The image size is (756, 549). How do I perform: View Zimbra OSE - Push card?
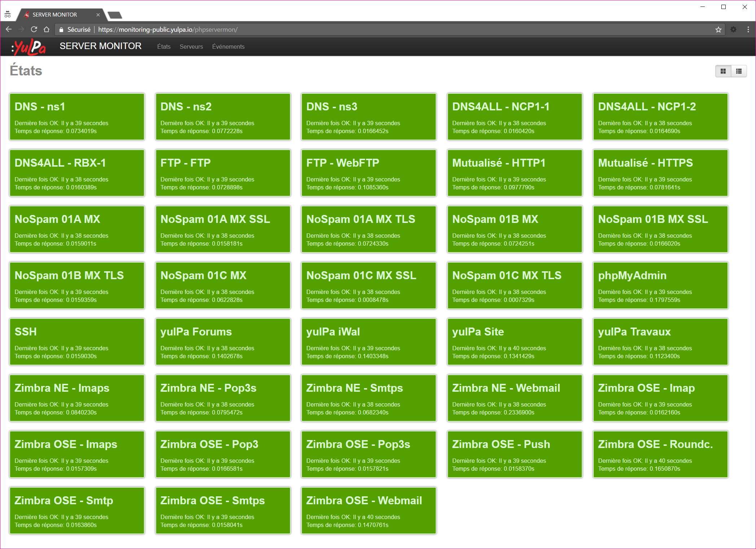[515, 454]
